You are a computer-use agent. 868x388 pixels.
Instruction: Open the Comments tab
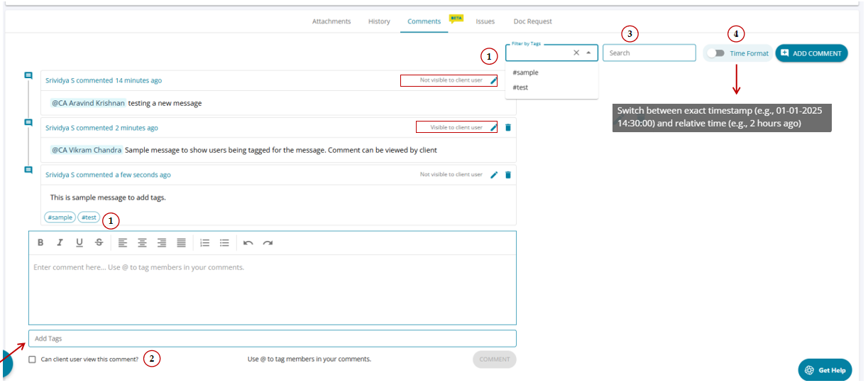tap(424, 21)
